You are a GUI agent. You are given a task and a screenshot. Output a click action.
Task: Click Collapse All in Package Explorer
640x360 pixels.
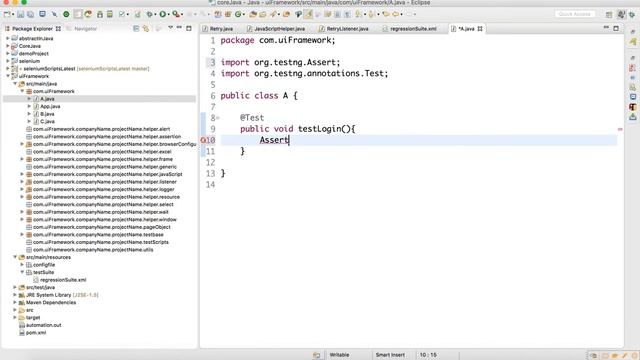136,29
